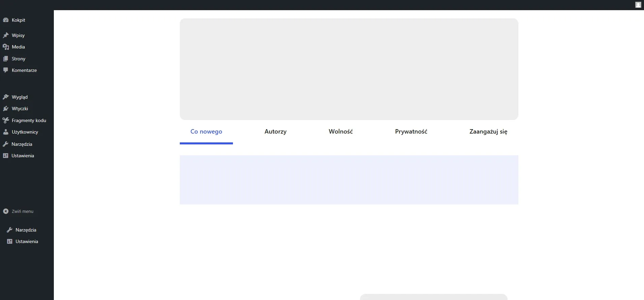644x300 pixels.
Task: Click the light blue content panel
Action: coord(349,180)
